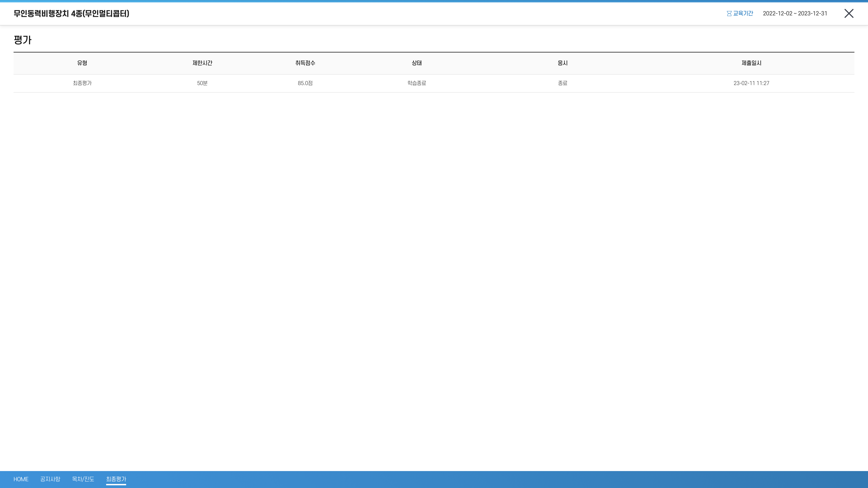This screenshot has height=488, width=868.
Task: Open the HOME tab in bottom bar
Action: (x=21, y=479)
